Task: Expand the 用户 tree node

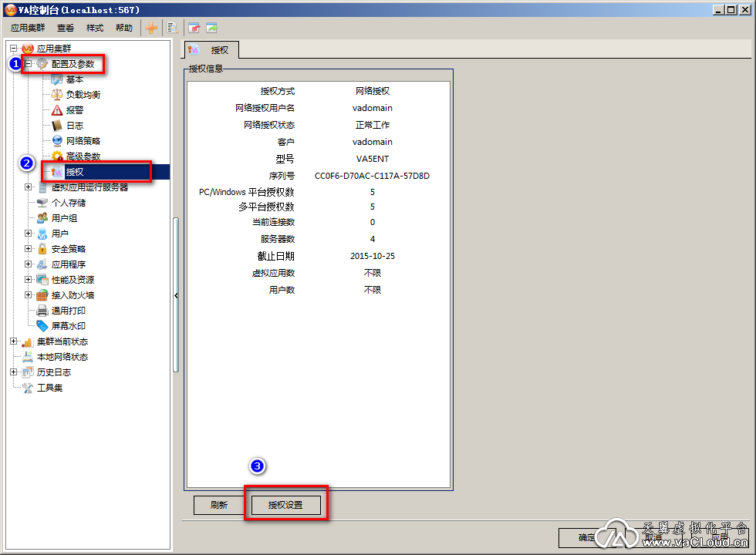Action: [x=29, y=234]
